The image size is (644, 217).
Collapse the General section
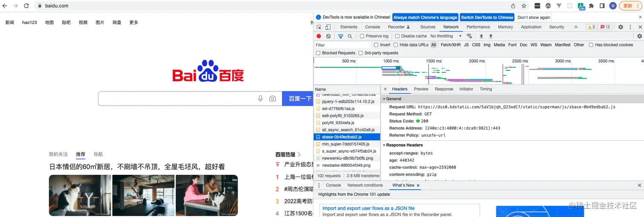(384, 99)
